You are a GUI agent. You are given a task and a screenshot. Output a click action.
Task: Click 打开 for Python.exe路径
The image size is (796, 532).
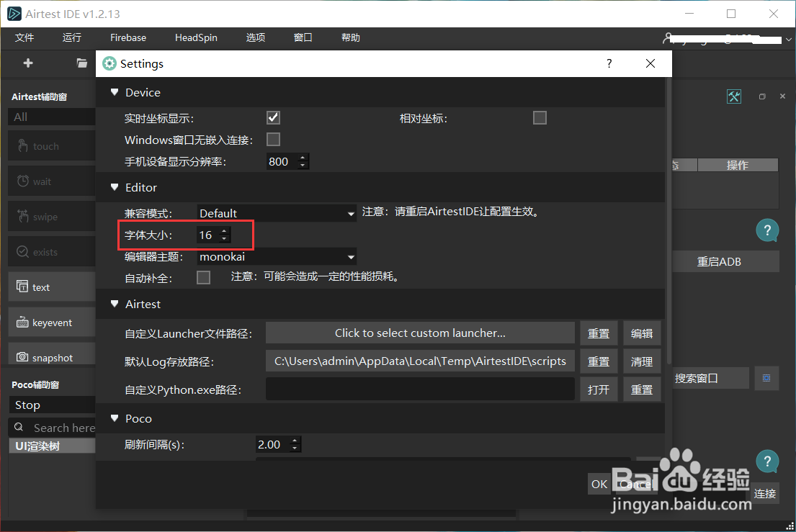click(x=599, y=389)
